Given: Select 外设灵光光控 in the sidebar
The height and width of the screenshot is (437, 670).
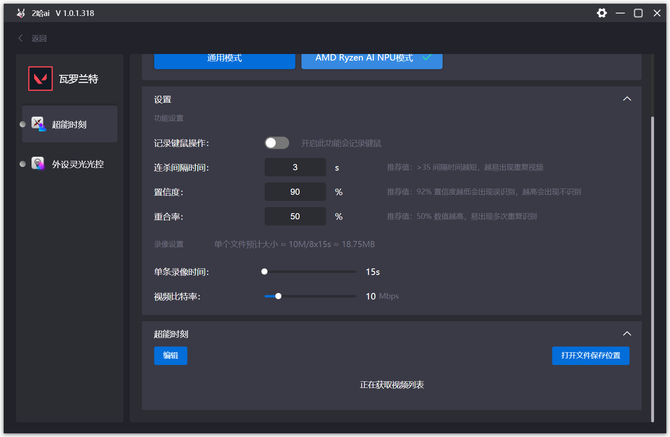Looking at the screenshot, I should click(70, 164).
